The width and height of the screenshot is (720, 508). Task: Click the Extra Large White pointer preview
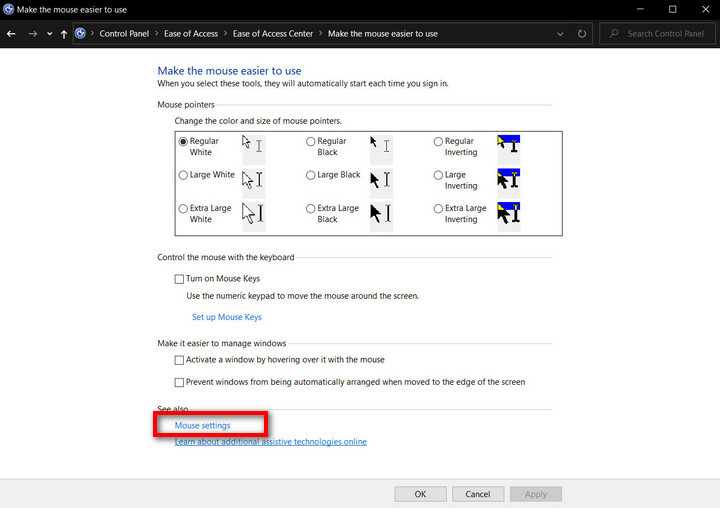[253, 213]
